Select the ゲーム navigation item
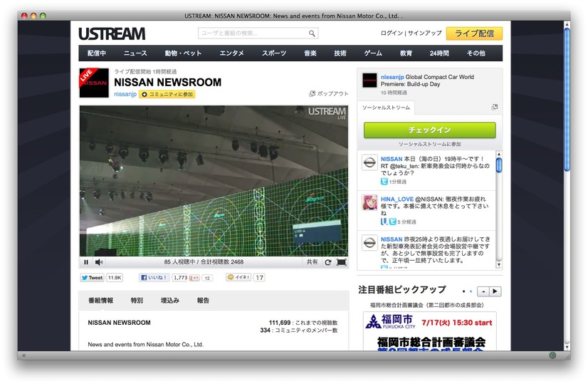 373,53
